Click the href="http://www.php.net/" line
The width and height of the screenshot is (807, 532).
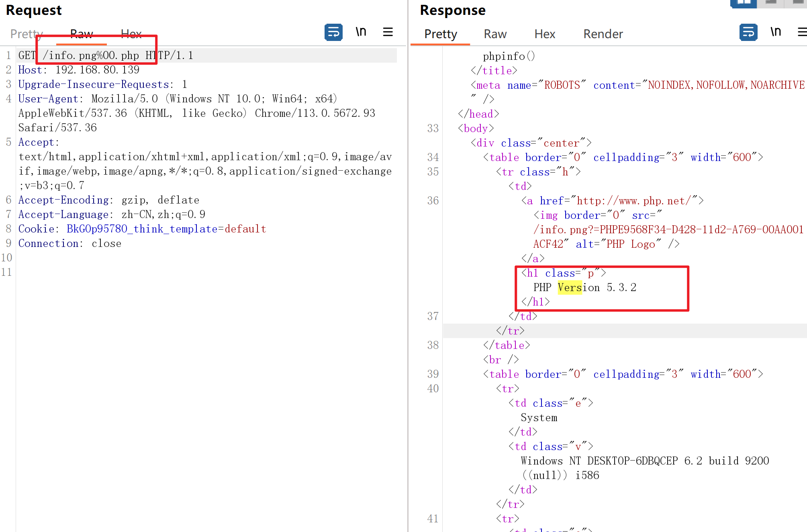613,201
